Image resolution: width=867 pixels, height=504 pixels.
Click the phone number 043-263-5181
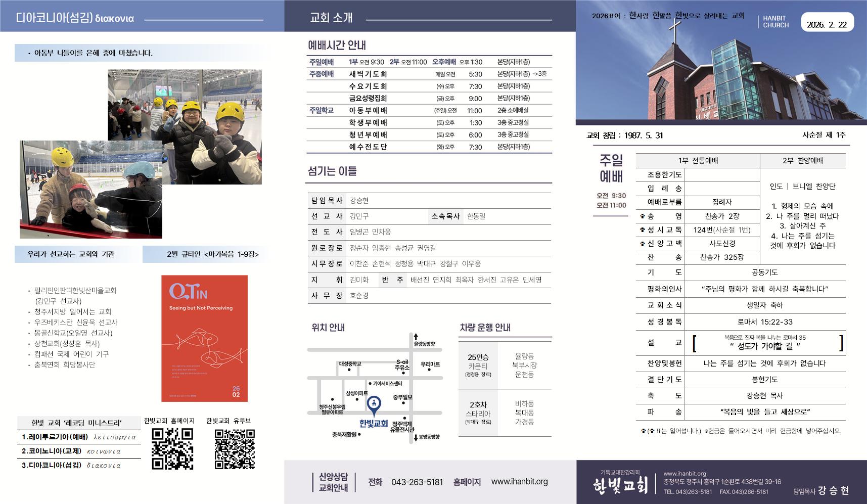click(x=417, y=482)
